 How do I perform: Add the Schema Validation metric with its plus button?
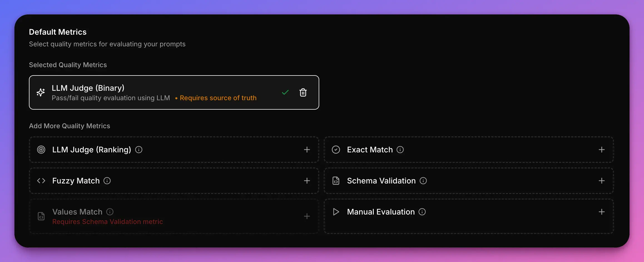(601, 181)
